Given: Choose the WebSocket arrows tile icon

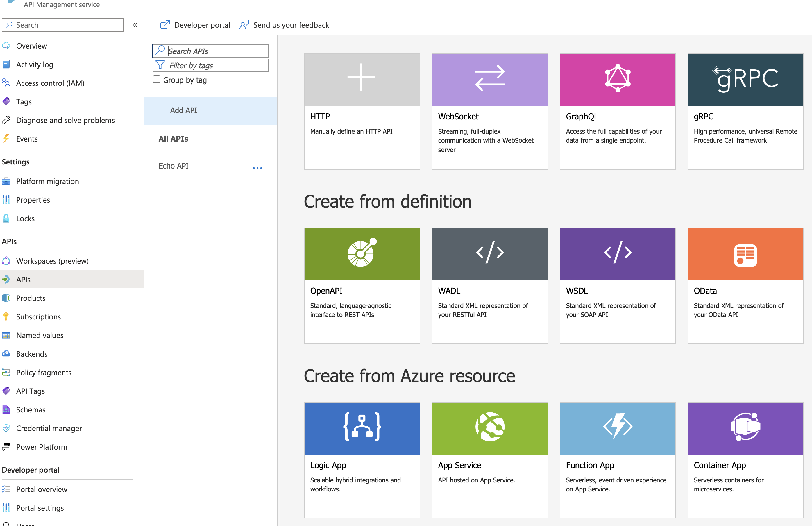Looking at the screenshot, I should click(x=490, y=78).
